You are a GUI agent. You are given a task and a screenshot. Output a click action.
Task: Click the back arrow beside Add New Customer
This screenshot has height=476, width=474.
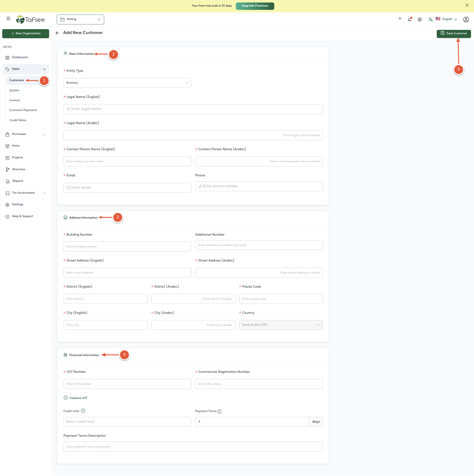click(57, 33)
